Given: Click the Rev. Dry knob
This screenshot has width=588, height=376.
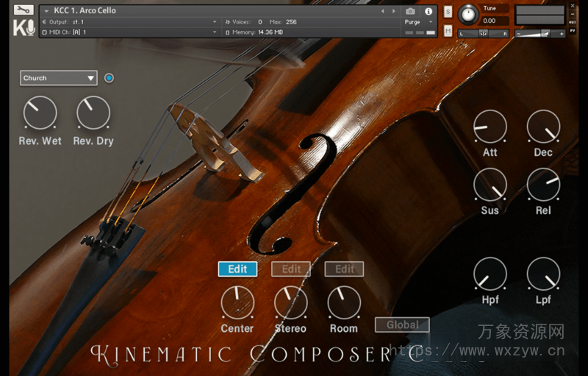Looking at the screenshot, I should pos(93,113).
